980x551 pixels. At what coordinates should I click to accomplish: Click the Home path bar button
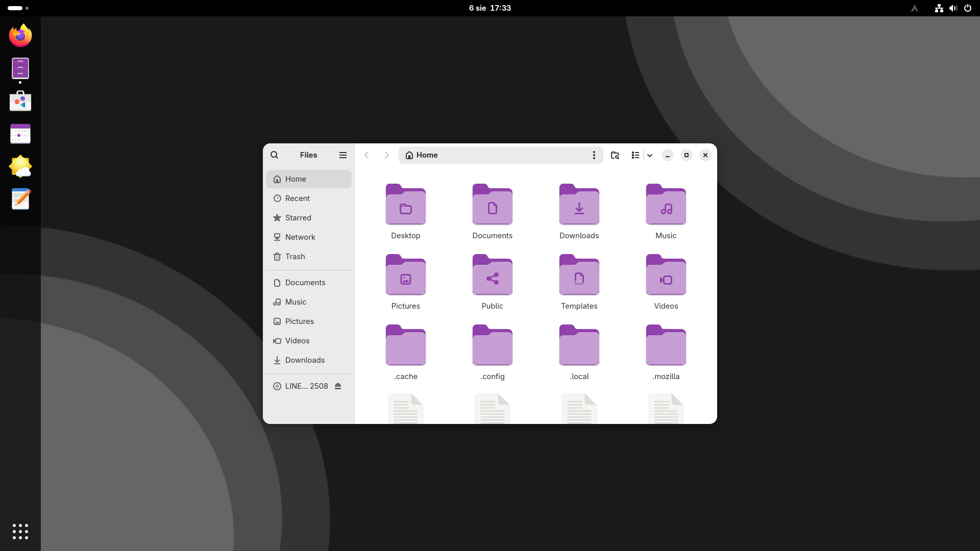422,155
